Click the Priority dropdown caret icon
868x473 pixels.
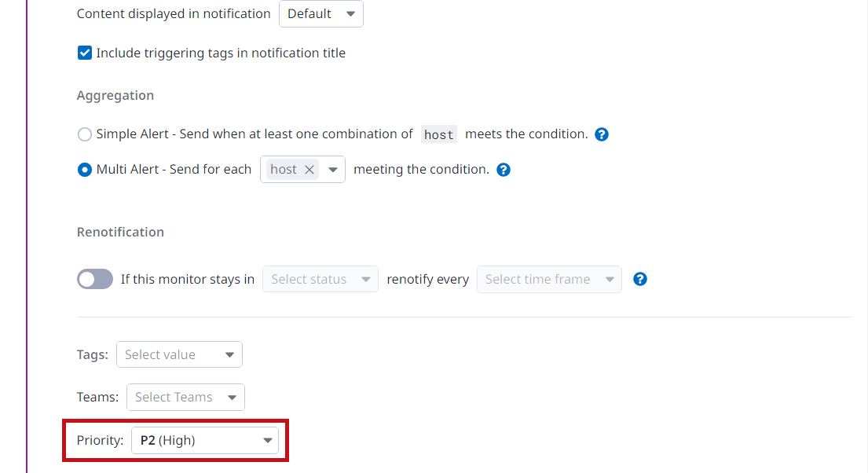click(x=268, y=441)
